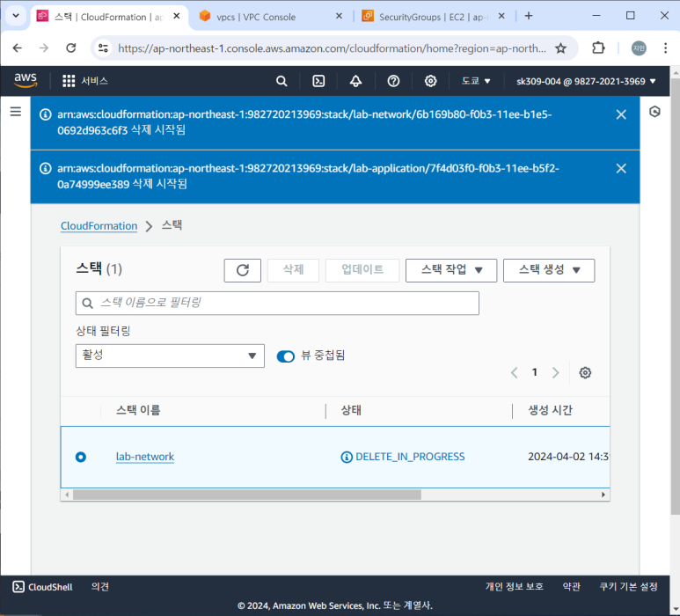
Task: Open the 서비스 services grid menu
Action: (85, 81)
